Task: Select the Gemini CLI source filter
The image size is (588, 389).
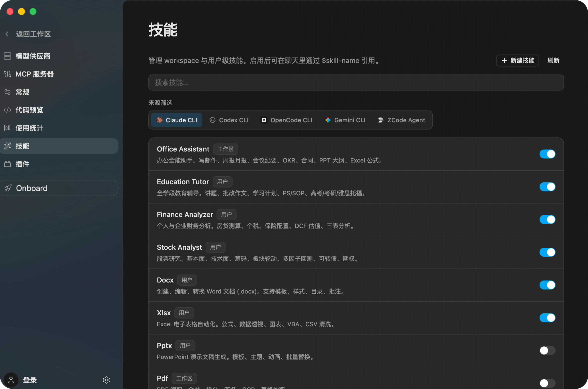Action: pos(345,120)
